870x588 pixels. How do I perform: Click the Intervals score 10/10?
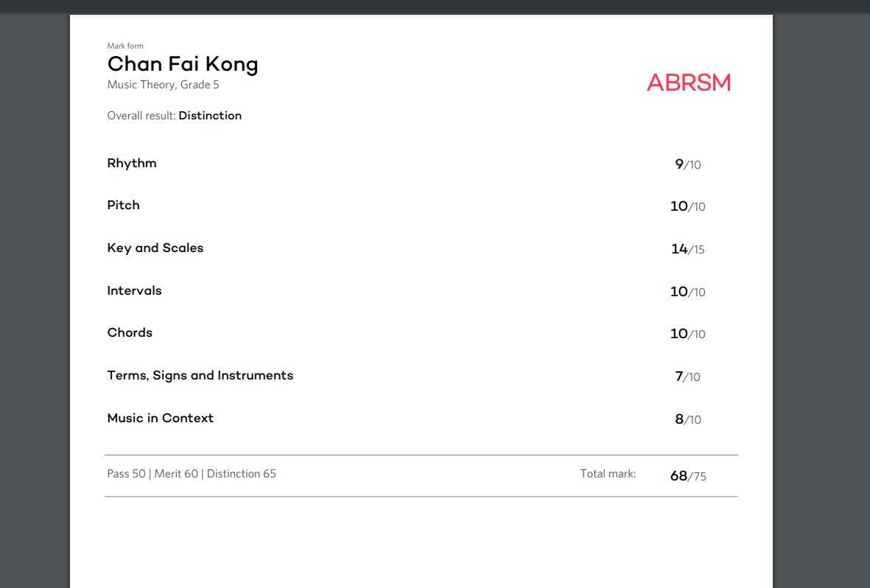688,292
